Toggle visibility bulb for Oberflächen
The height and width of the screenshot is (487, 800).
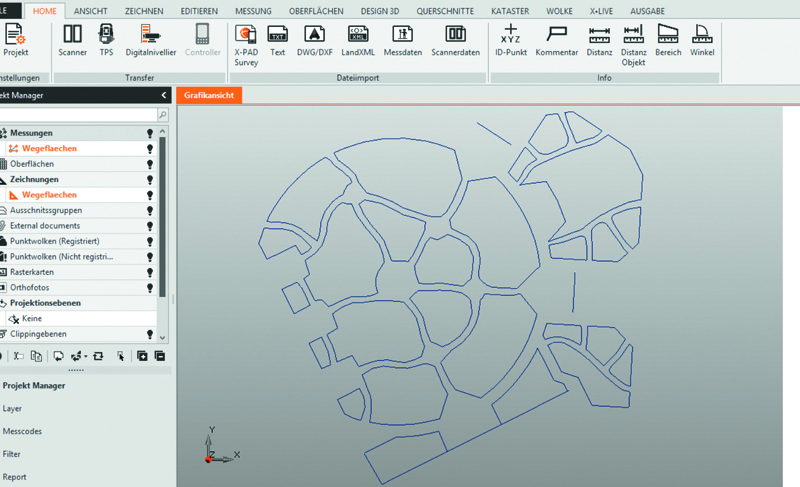point(150,164)
